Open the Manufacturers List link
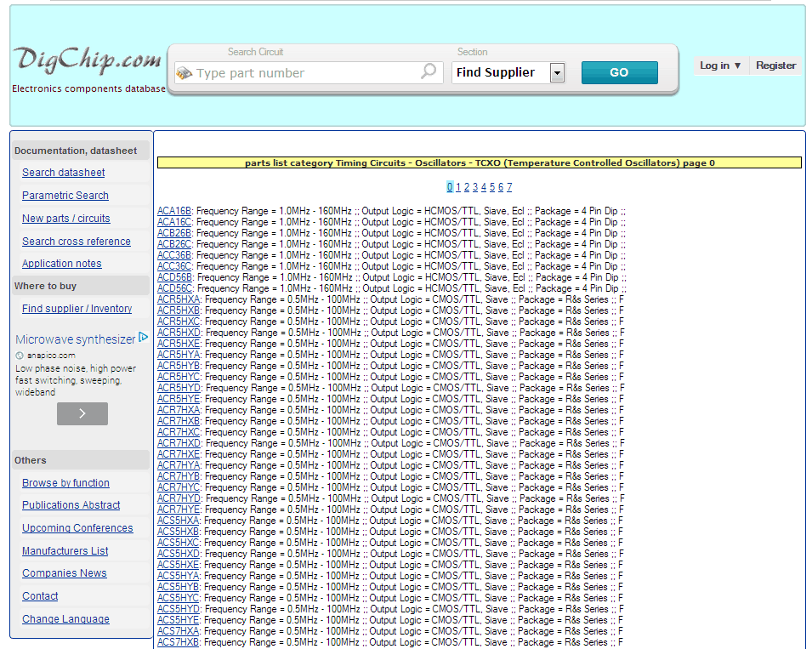812x649 pixels. [65, 551]
